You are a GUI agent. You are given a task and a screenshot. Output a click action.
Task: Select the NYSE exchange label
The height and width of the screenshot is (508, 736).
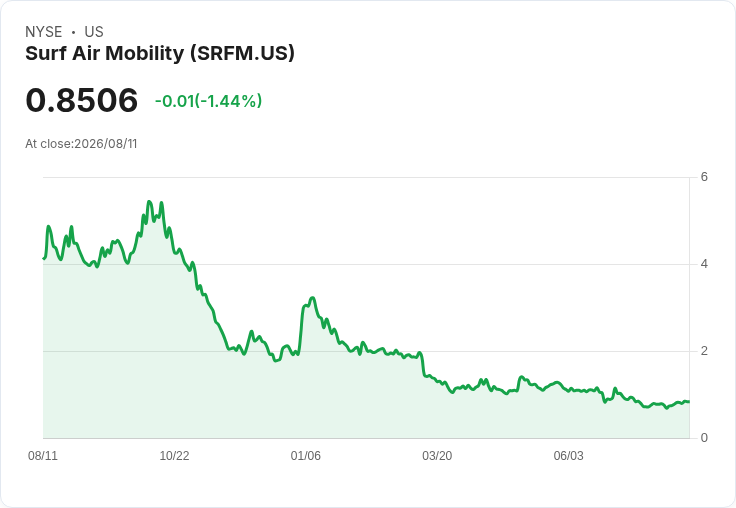point(44,32)
